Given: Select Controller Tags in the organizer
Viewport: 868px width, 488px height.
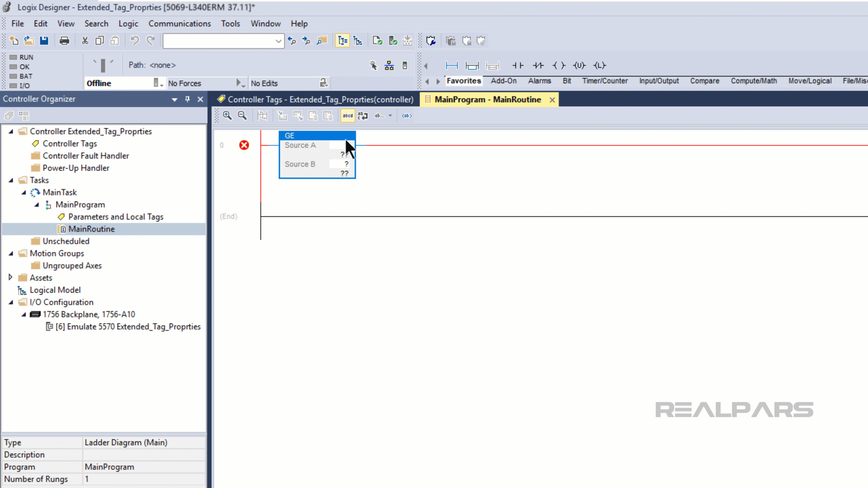Looking at the screenshot, I should click(70, 144).
